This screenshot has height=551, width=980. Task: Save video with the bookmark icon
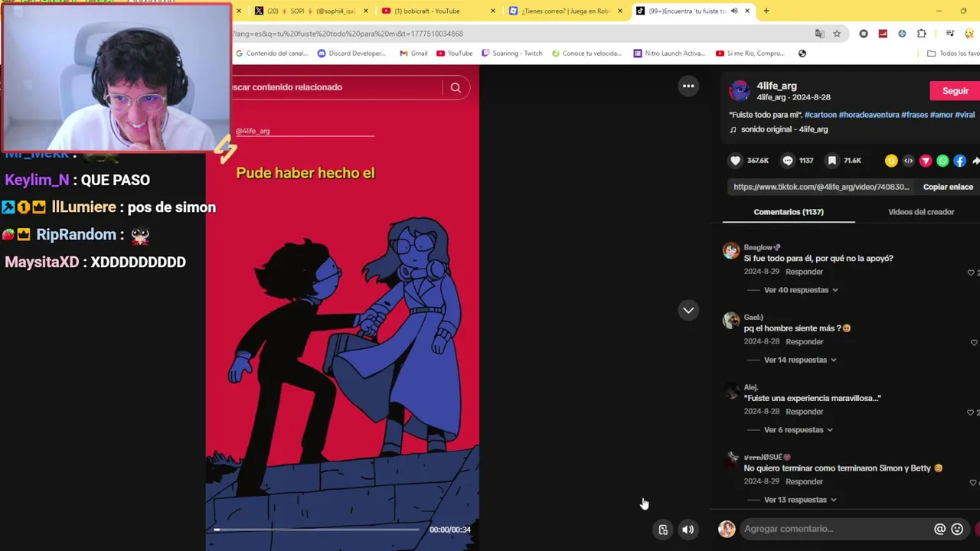[832, 161]
